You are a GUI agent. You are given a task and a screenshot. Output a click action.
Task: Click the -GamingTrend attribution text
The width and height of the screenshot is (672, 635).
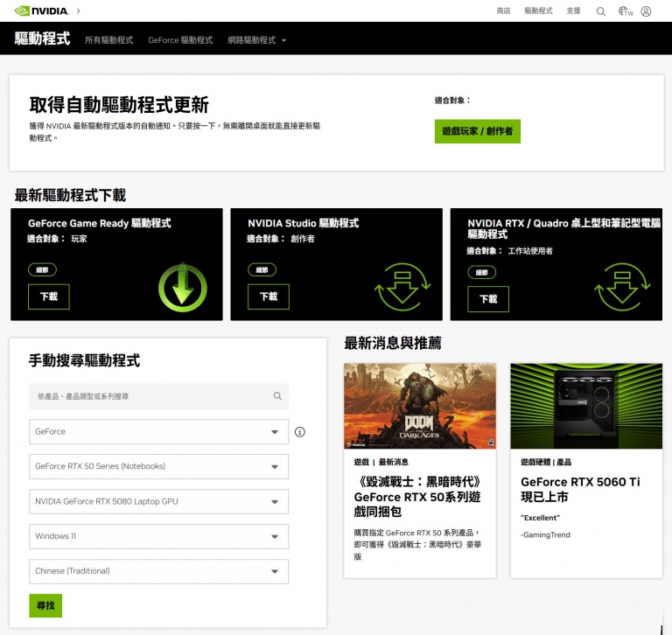point(546,534)
